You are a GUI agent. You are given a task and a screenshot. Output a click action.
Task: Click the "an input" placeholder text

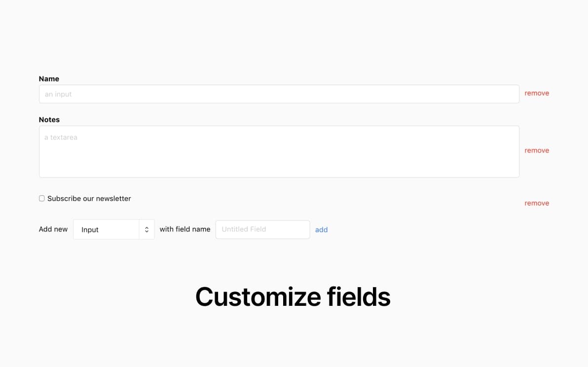click(x=58, y=94)
